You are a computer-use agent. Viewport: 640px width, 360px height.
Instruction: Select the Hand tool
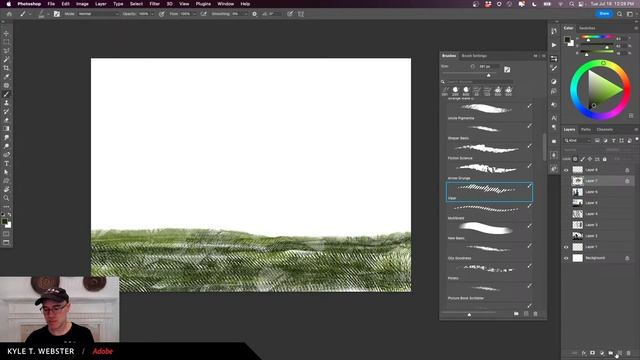[6, 189]
